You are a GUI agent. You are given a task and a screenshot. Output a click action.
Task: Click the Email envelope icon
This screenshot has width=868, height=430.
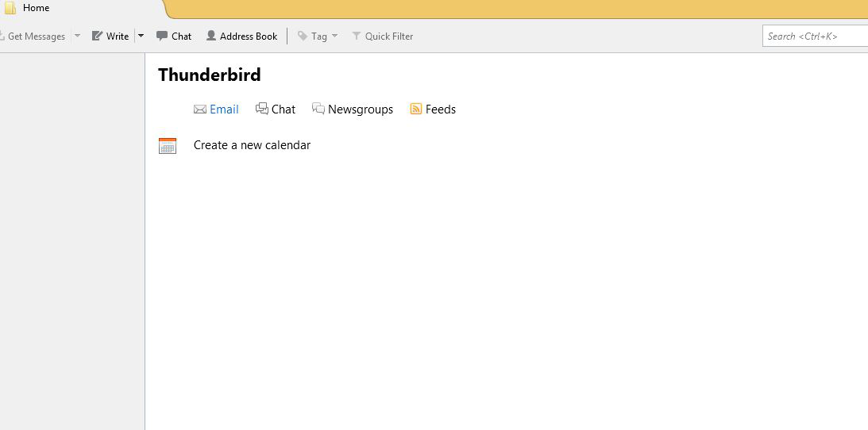(x=200, y=109)
